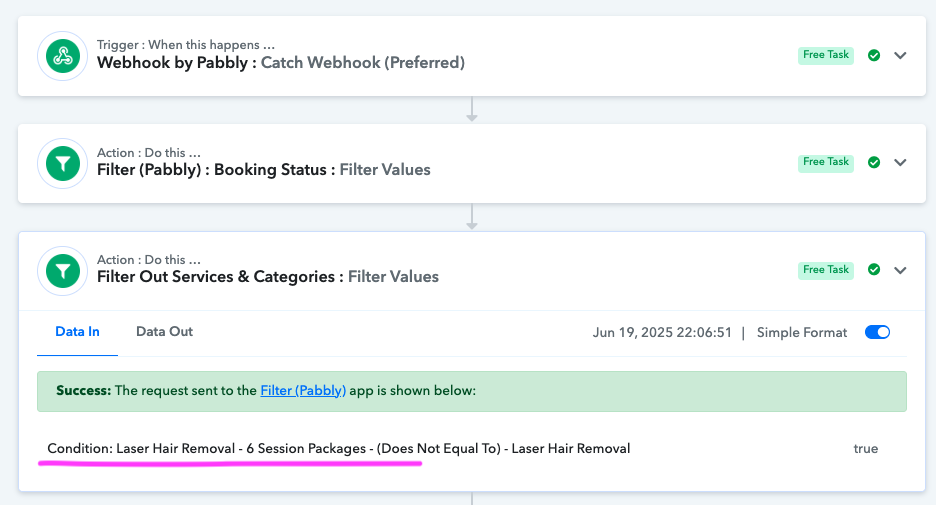Image resolution: width=936 pixels, height=505 pixels.
Task: Click Free Task badge on Filter Out Services step
Action: [x=826, y=269]
